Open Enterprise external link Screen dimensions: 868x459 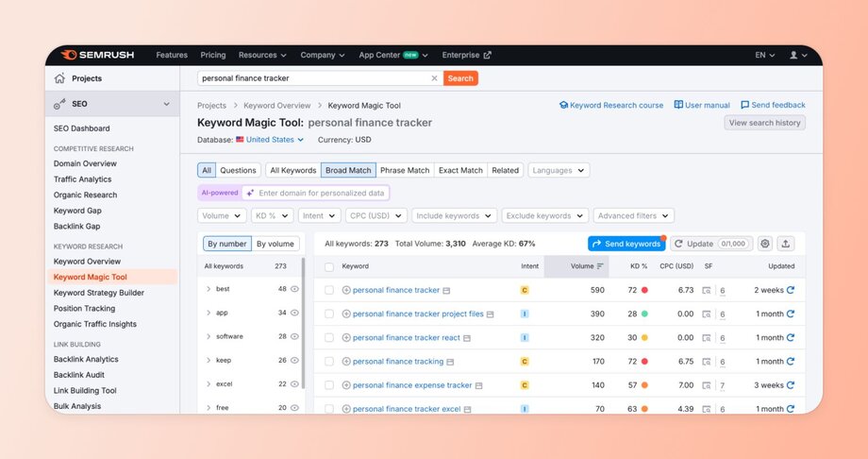coord(467,55)
